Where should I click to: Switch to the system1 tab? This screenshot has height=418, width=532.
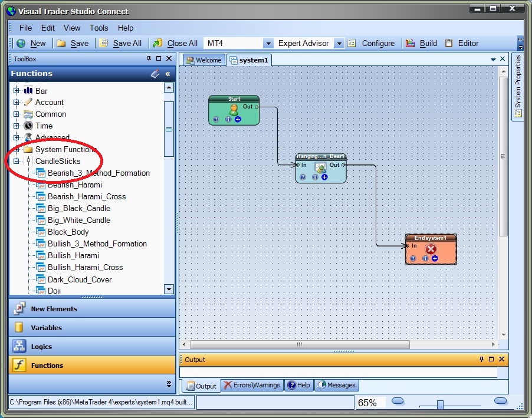[x=249, y=60]
